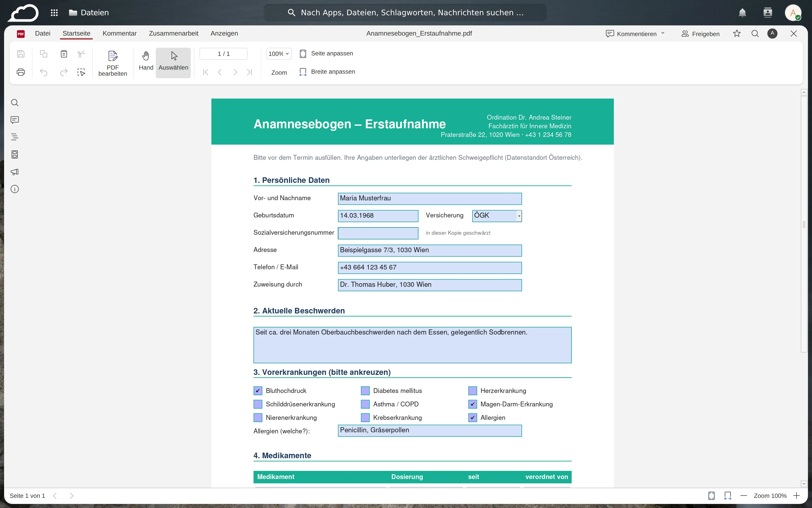The height and width of the screenshot is (508, 812).
Task: Click the Cut scissors icon
Action: pos(81,54)
